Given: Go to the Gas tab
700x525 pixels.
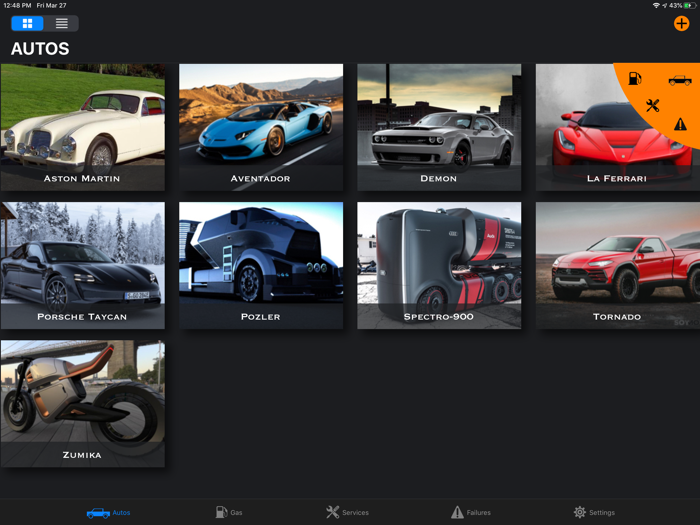Looking at the screenshot, I should 229,512.
